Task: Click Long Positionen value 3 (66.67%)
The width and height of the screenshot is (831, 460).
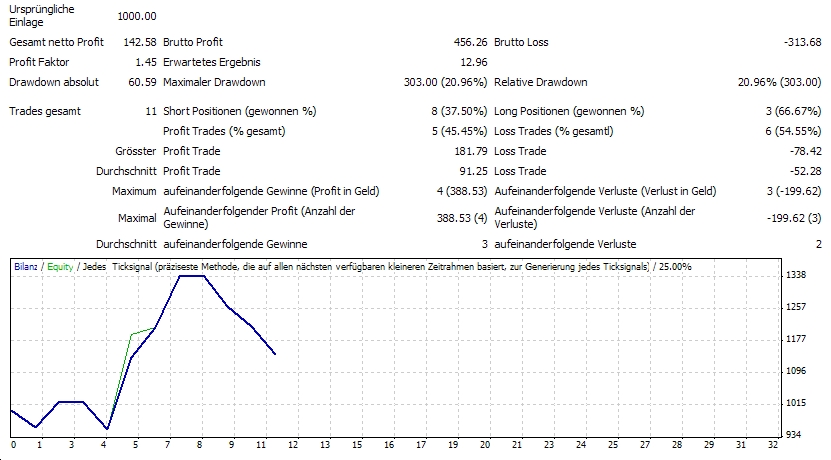Action: 793,112
